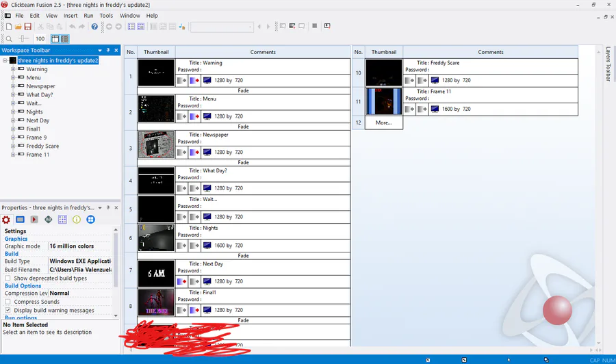Toggle the show-headers storyboard view button
The image size is (616, 364).
pos(55,39)
